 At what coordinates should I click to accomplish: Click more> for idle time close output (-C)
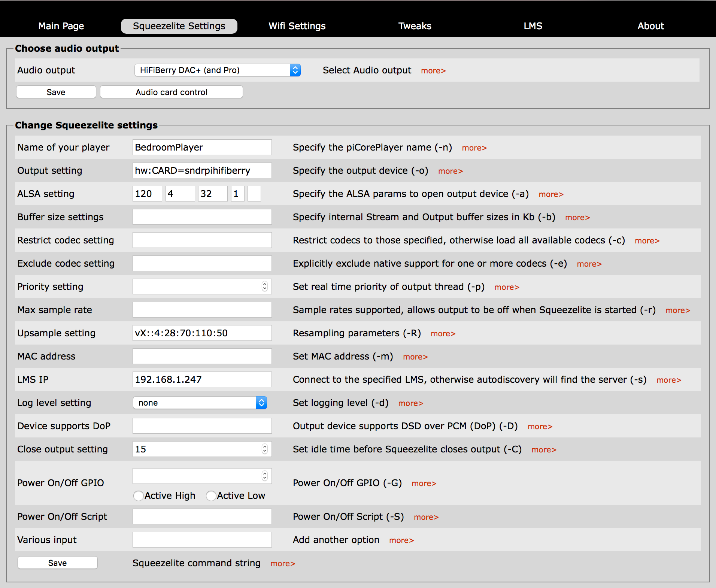544,450
